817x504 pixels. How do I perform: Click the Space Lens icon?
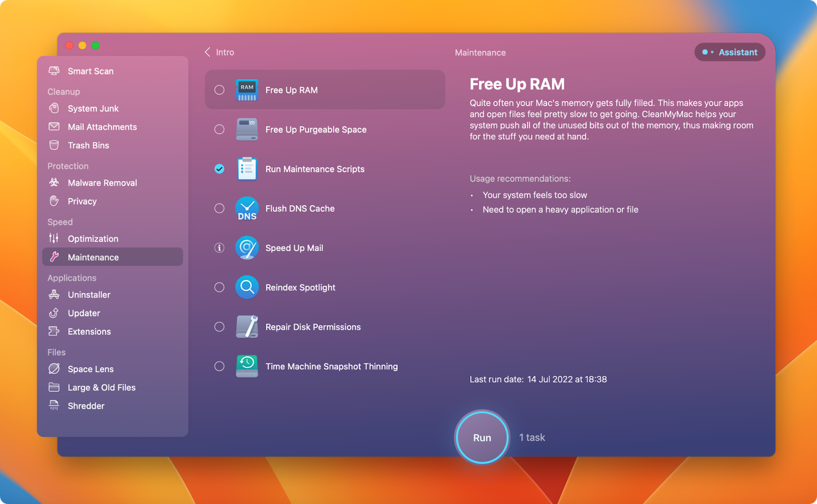54,369
